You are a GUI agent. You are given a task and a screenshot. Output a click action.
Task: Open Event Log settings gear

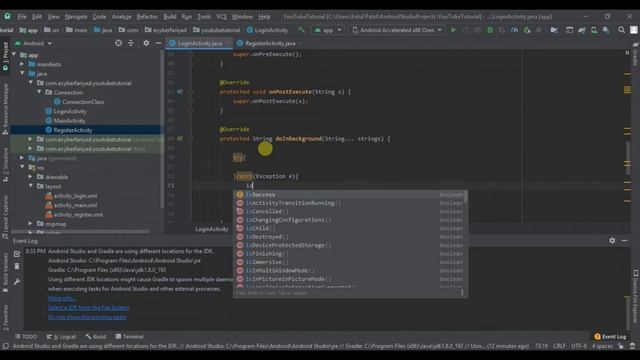pyautogui.click(x=612, y=241)
